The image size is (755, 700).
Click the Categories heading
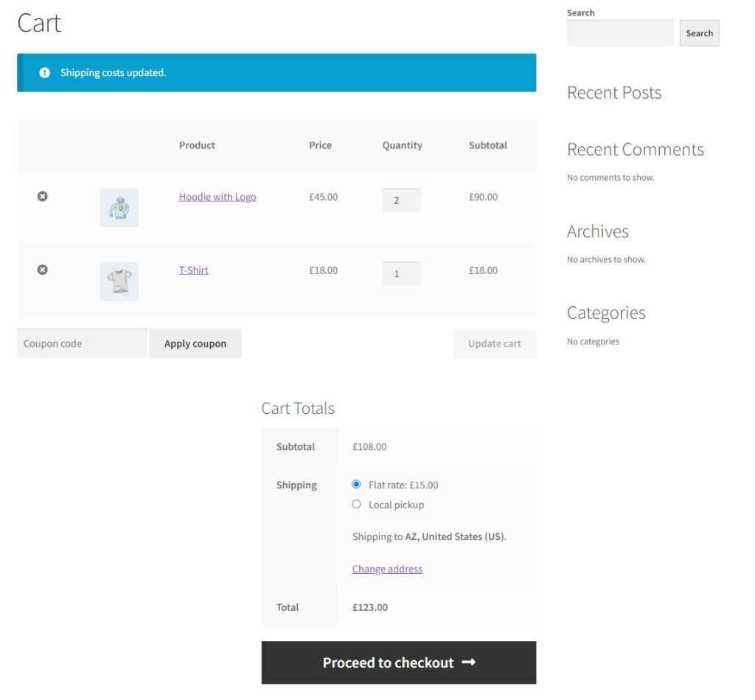(x=606, y=313)
